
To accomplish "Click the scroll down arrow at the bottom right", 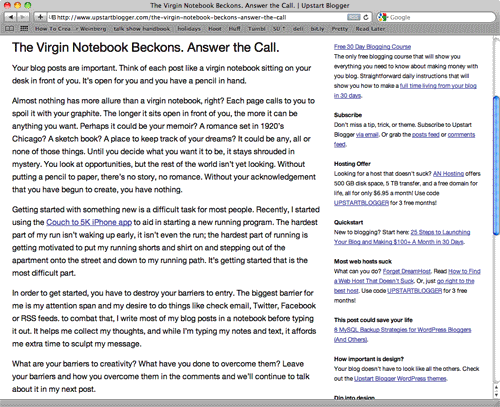I will [496, 395].
